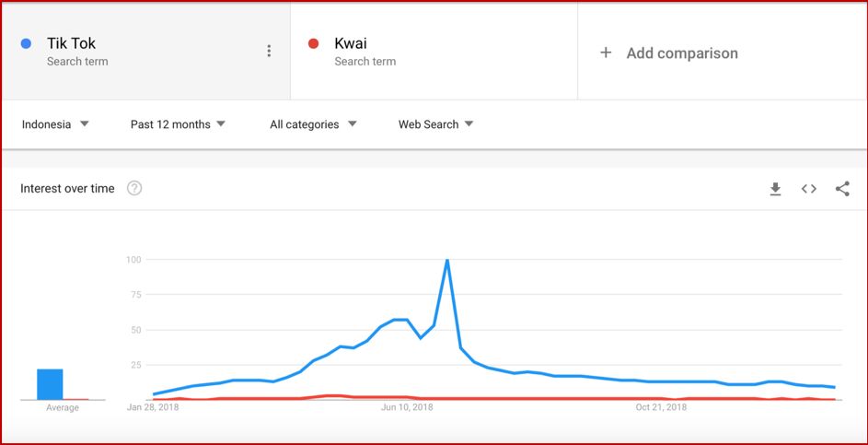Expand the Web Search type dropdown
This screenshot has width=868, height=445.
[435, 124]
